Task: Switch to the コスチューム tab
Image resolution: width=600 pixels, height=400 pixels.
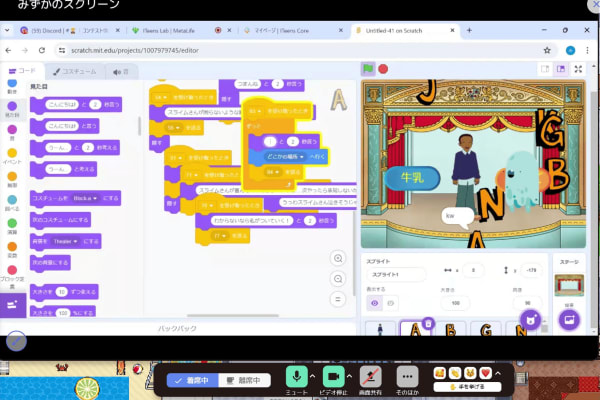Action: tap(75, 72)
